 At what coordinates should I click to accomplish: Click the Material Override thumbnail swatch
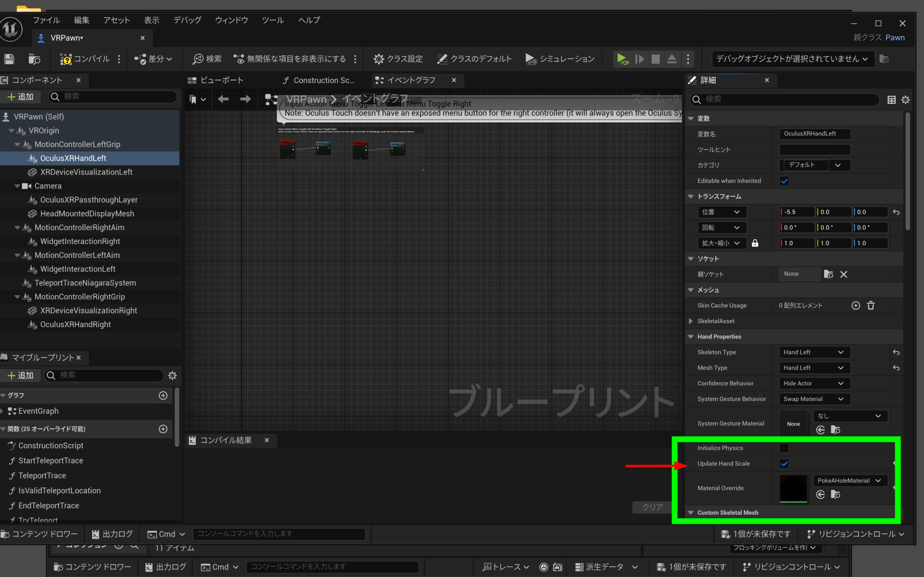(793, 488)
